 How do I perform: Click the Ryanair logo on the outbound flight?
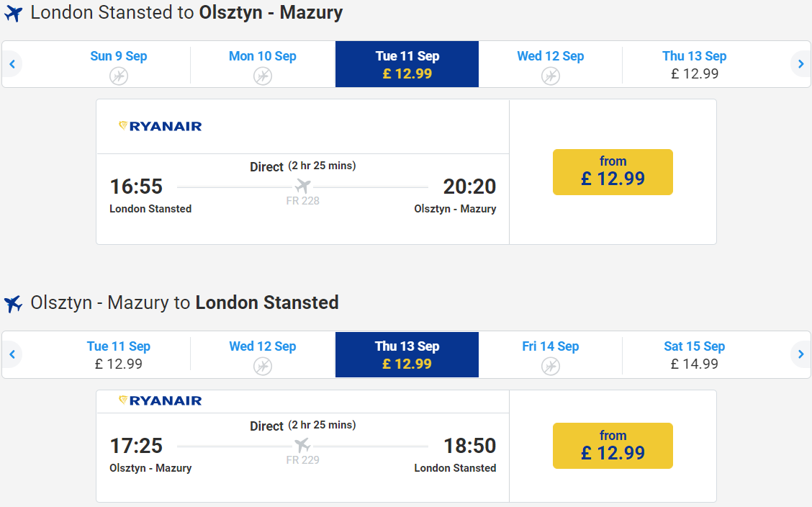160,126
